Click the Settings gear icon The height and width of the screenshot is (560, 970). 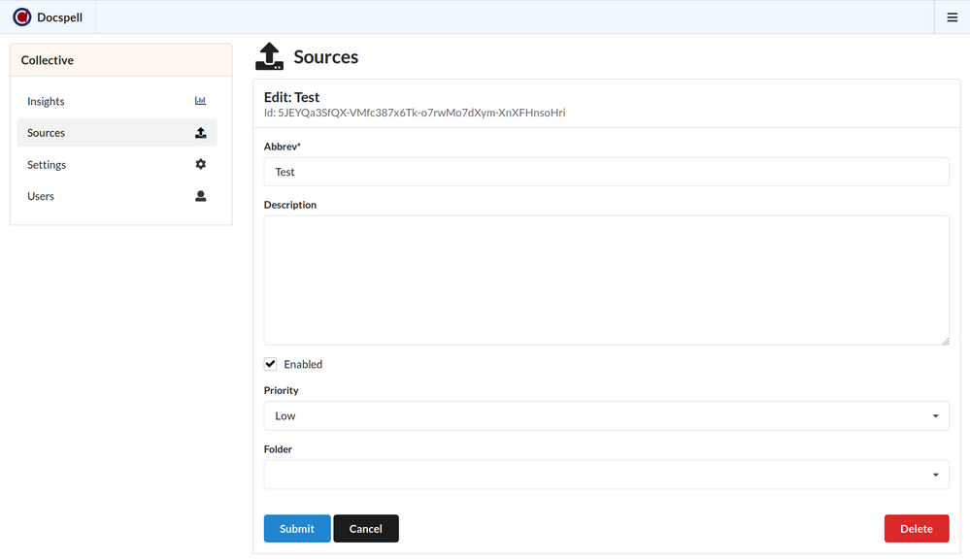[x=200, y=165]
